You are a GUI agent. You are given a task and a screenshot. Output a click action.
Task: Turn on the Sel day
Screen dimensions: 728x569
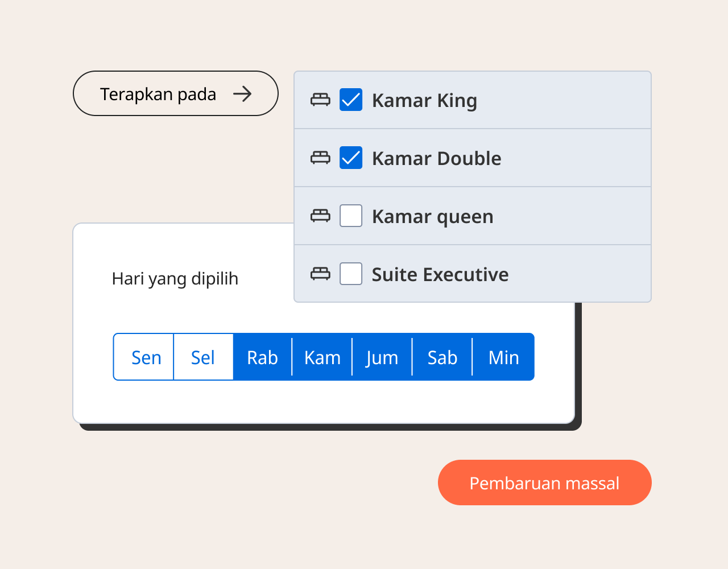point(203,357)
